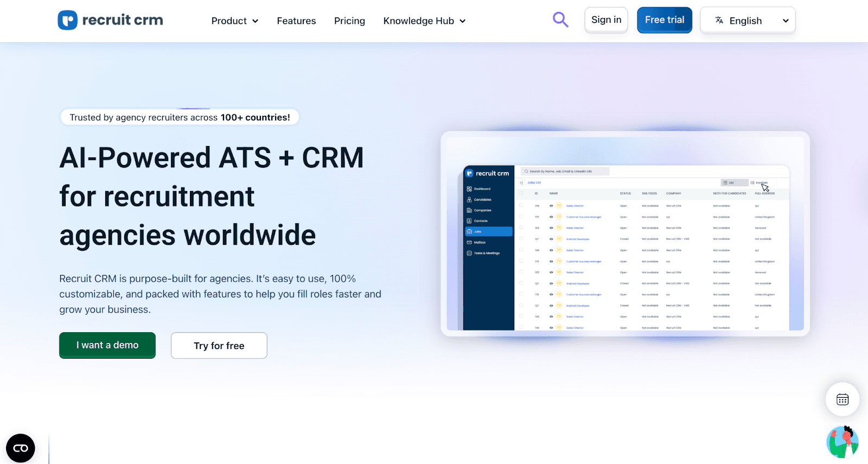This screenshot has width=868, height=464.
Task: Click the Sign in button
Action: 606,20
